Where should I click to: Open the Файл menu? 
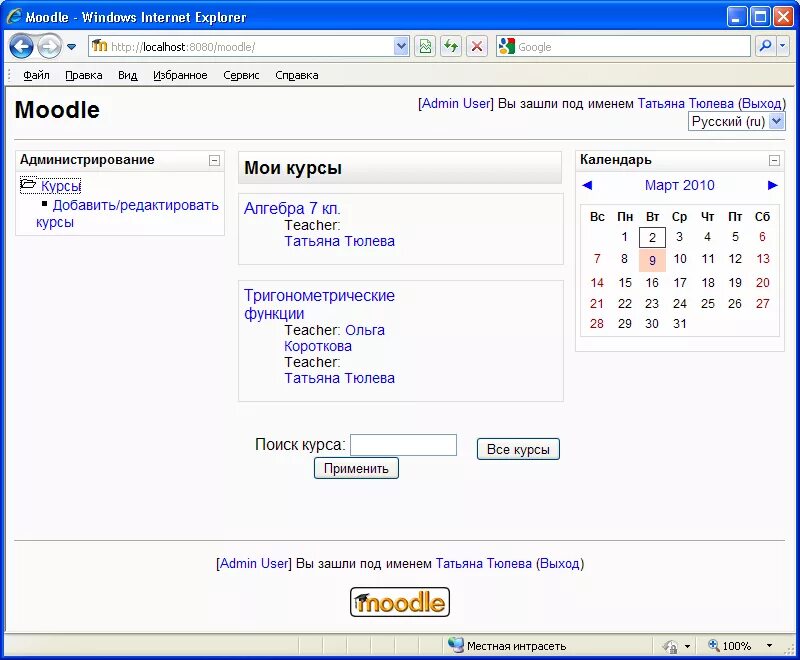click(x=36, y=75)
